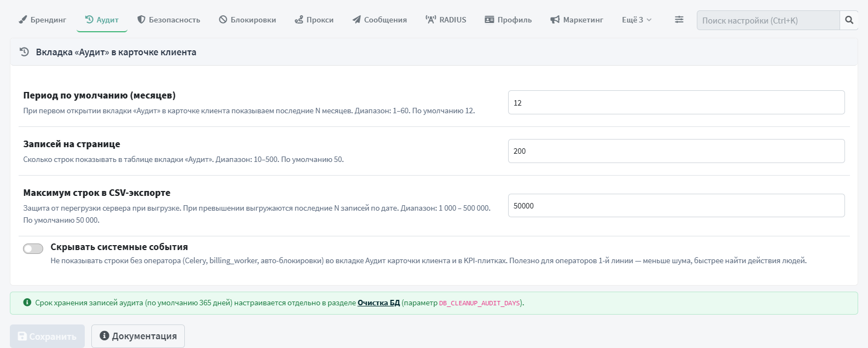Viewport: 868px width, 348px height.
Task: Follow the Очистка БД link
Action: click(378, 303)
